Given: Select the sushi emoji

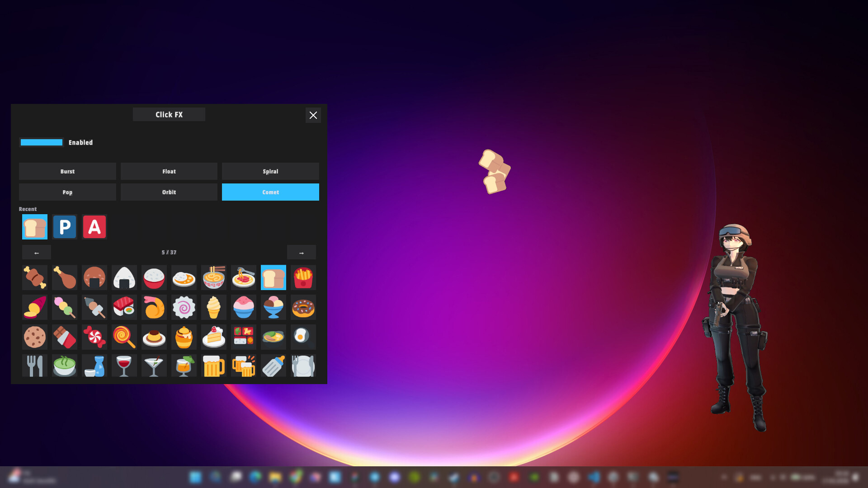Looking at the screenshot, I should pos(124,307).
